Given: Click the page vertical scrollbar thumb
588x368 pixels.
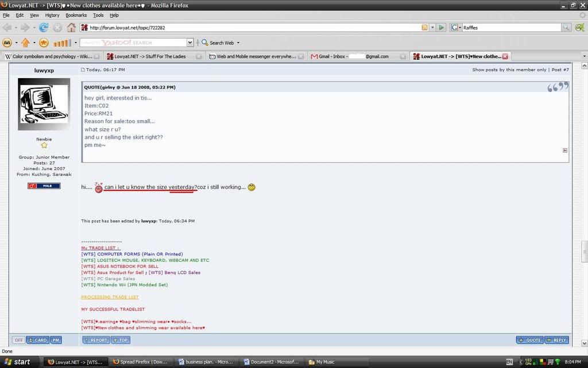Looking at the screenshot, I should click(x=585, y=251).
